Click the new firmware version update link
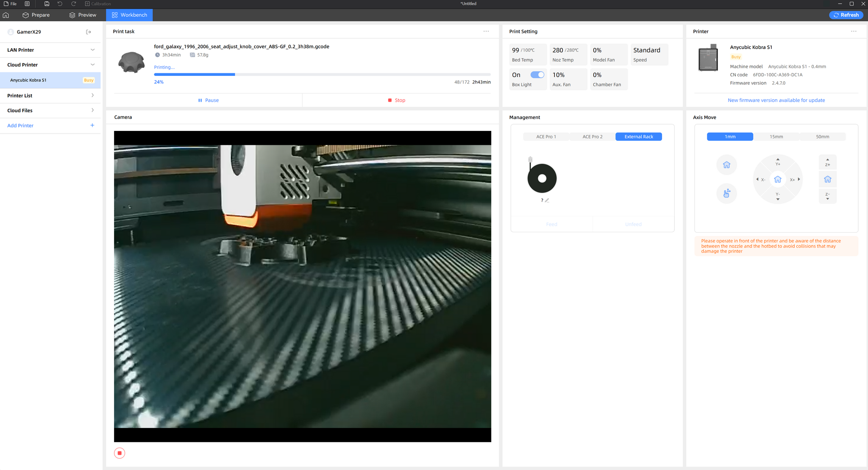 click(776, 100)
